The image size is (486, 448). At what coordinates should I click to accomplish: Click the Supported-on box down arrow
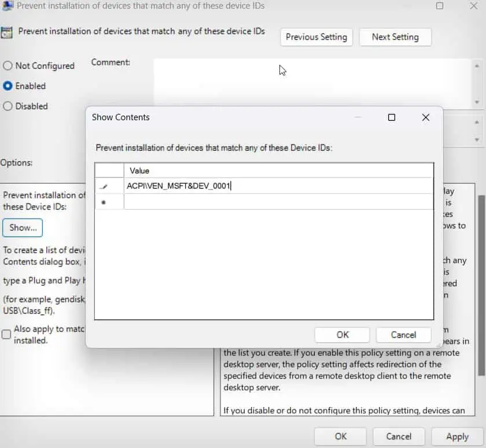tap(477, 140)
